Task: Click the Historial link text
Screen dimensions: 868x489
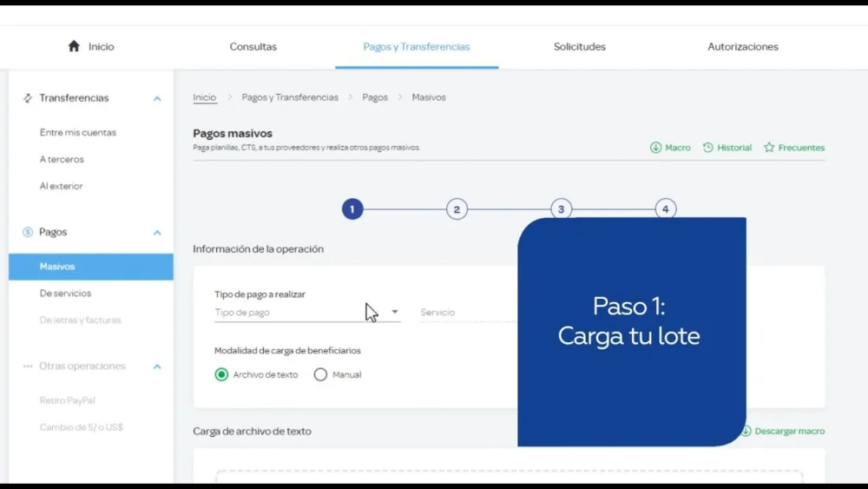Action: coord(734,148)
